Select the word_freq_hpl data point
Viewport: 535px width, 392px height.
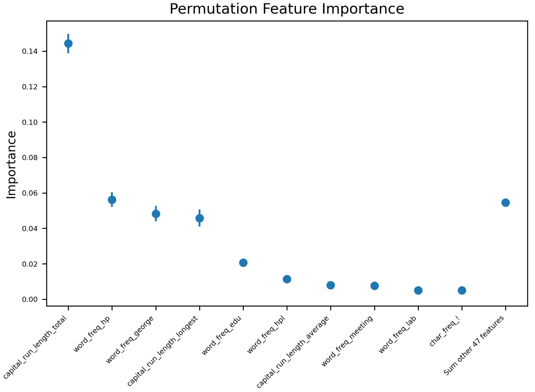coord(287,279)
